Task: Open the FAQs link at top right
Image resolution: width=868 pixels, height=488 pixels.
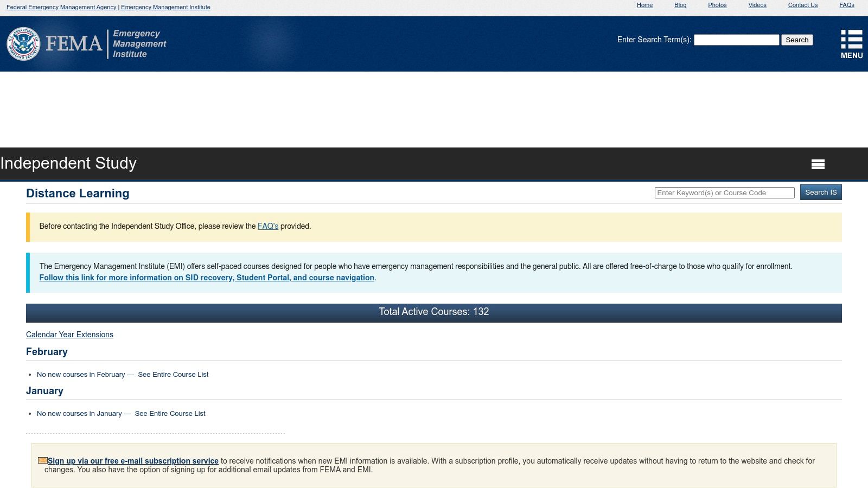Action: (846, 5)
